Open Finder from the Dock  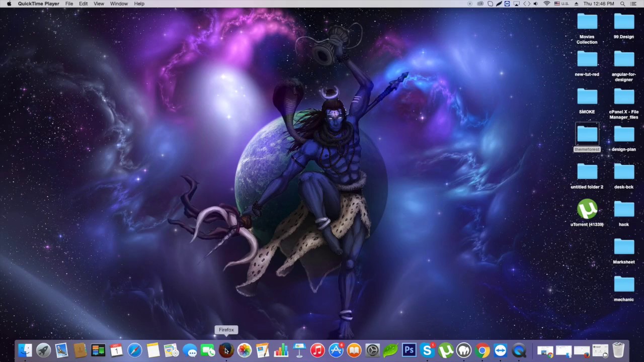coord(25,350)
